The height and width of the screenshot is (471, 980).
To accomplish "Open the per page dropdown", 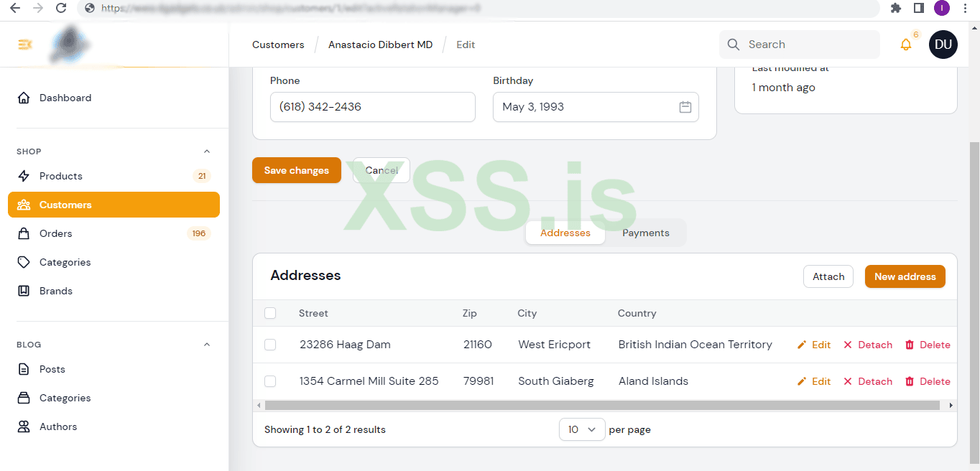I will (582, 429).
